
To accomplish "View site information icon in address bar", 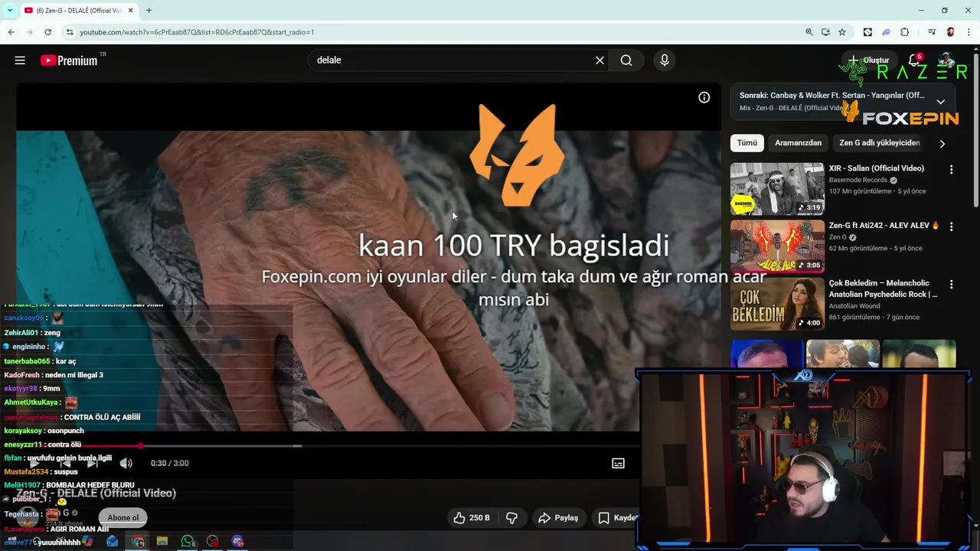I will coord(70,32).
